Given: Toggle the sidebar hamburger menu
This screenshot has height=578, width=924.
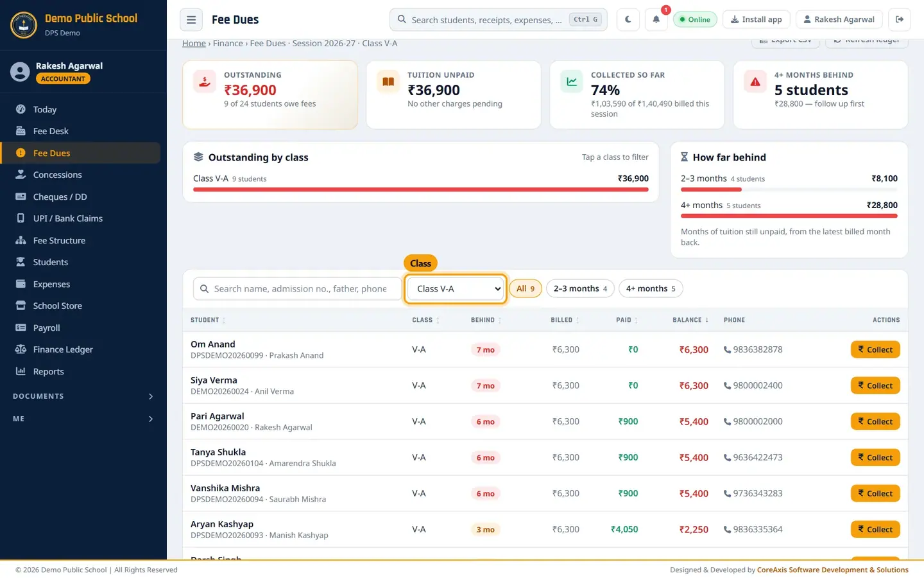Looking at the screenshot, I should tap(191, 20).
